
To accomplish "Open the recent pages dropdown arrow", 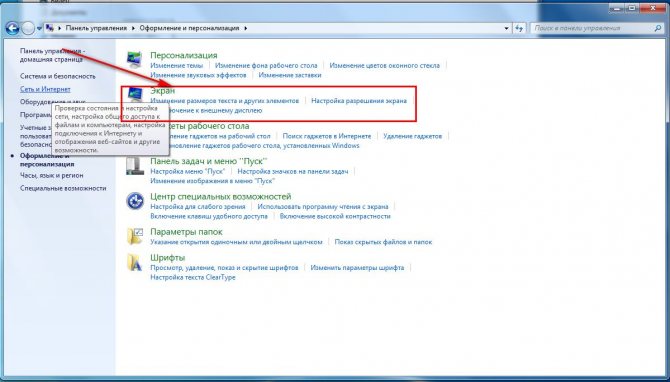I will 39,29.
